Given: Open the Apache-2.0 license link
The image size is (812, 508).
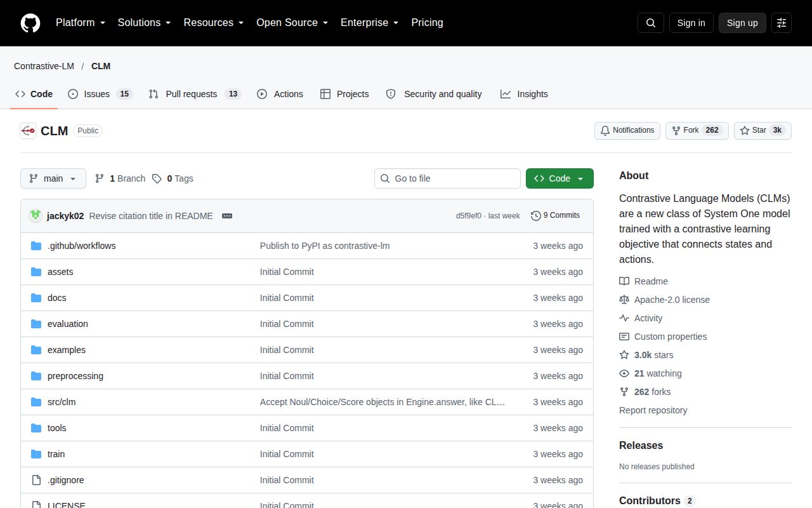Looking at the screenshot, I should 672,300.
